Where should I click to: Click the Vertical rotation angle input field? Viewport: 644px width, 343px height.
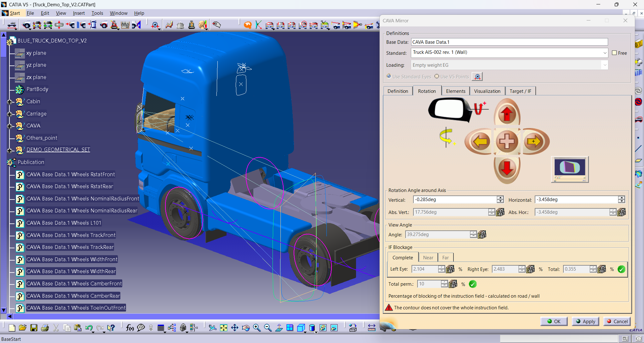point(455,200)
